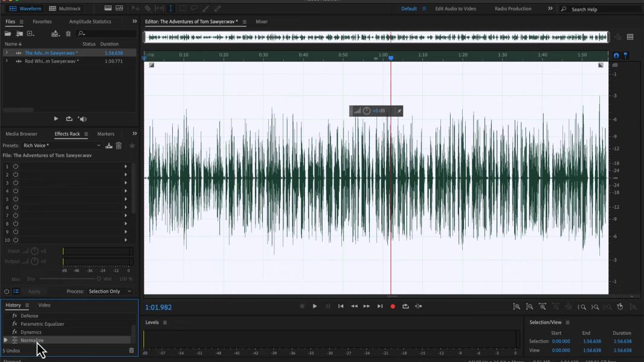Toggle power for effect slot 1

pyautogui.click(x=16, y=167)
